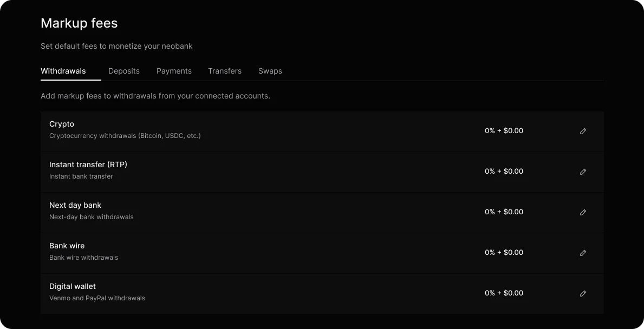Select the Bank wire row label
Screen dimensions: 644x329
67,246
